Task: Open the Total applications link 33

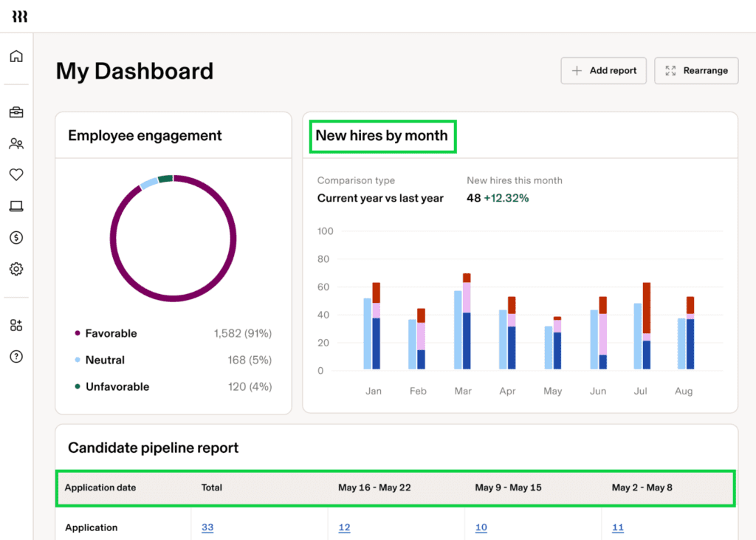Action: [x=207, y=527]
